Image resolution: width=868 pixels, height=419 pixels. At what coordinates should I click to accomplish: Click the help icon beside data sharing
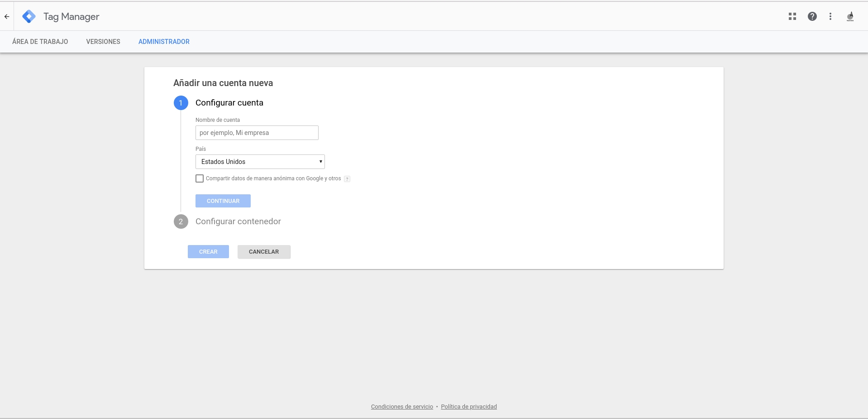(347, 179)
